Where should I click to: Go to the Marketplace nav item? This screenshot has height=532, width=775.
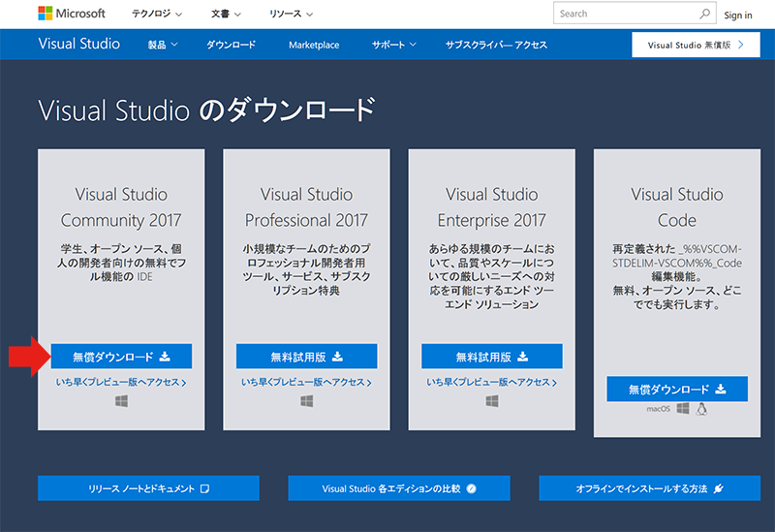[314, 45]
